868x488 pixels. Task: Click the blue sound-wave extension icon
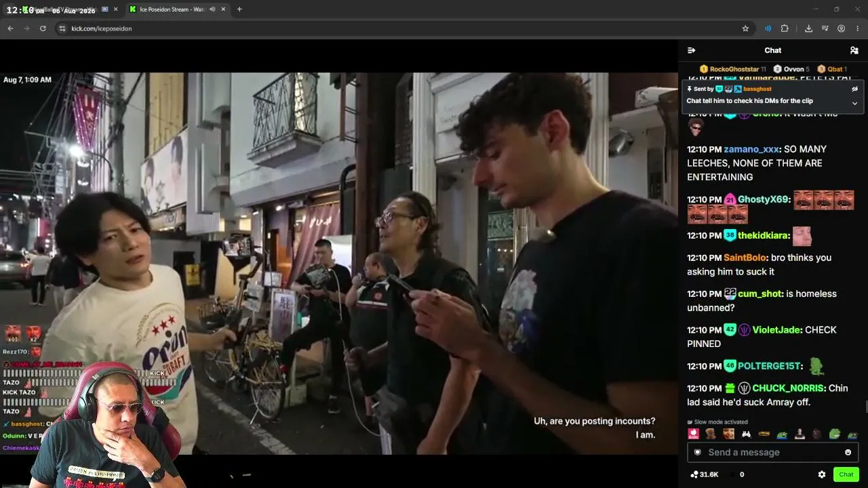click(x=768, y=28)
